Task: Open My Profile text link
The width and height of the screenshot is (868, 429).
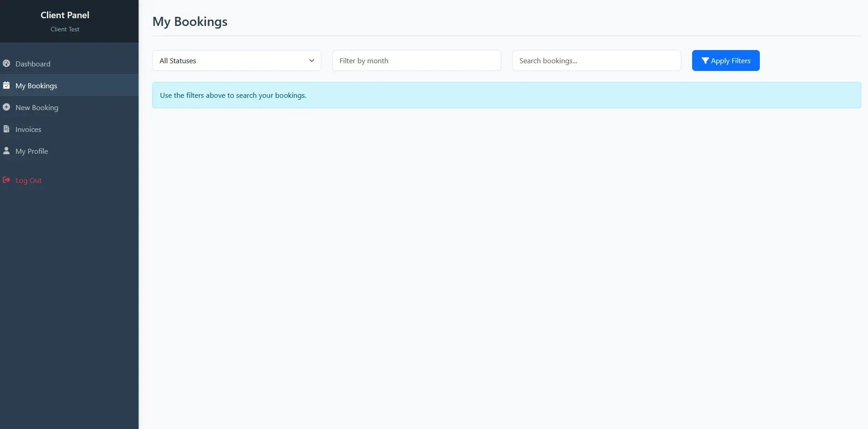Action: point(32,151)
